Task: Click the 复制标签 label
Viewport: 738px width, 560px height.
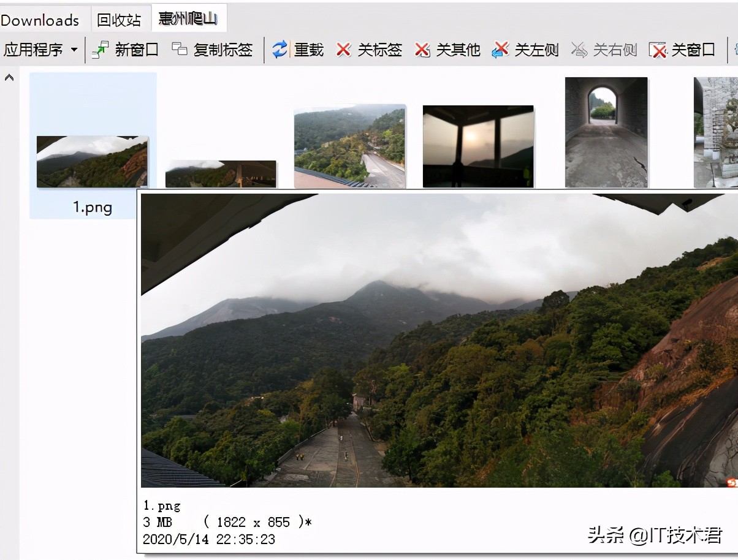Action: (x=223, y=50)
